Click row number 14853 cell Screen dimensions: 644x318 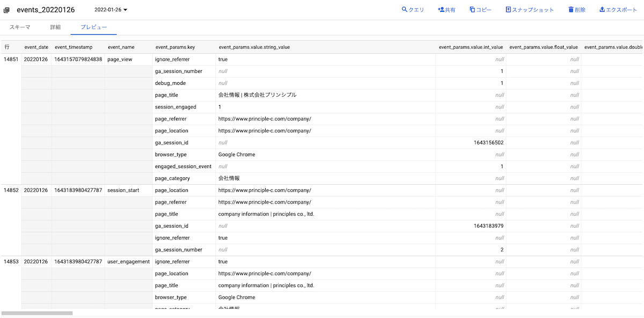[x=11, y=262]
